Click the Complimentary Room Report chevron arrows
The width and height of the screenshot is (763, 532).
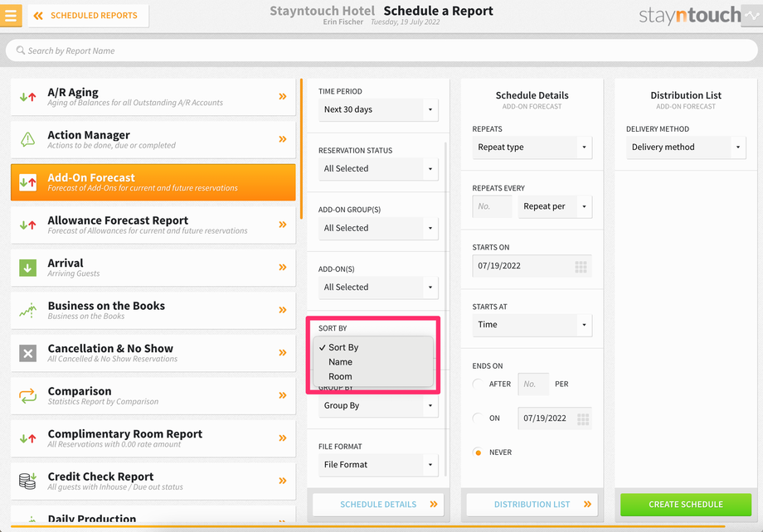[283, 438]
